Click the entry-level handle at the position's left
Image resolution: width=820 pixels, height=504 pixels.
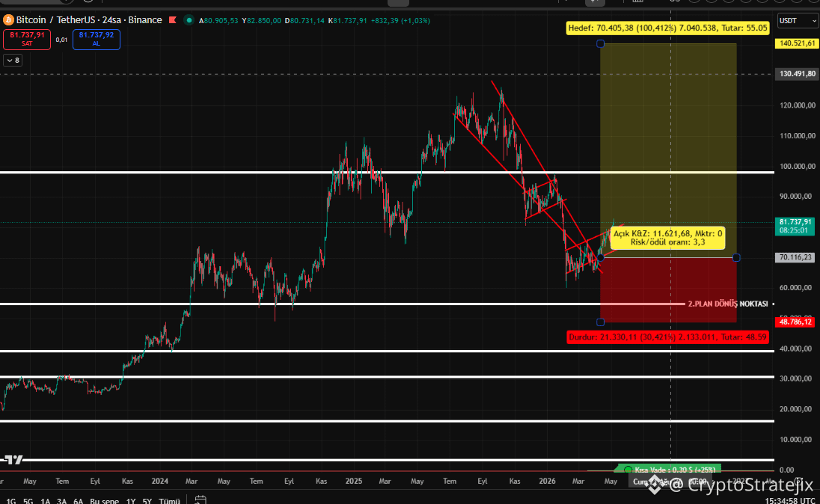click(600, 257)
